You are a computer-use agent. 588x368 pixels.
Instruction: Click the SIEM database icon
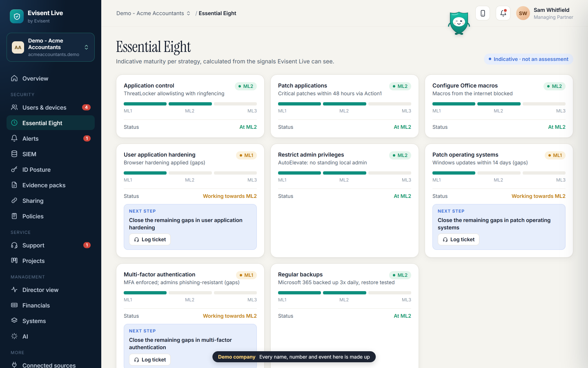pos(14,154)
